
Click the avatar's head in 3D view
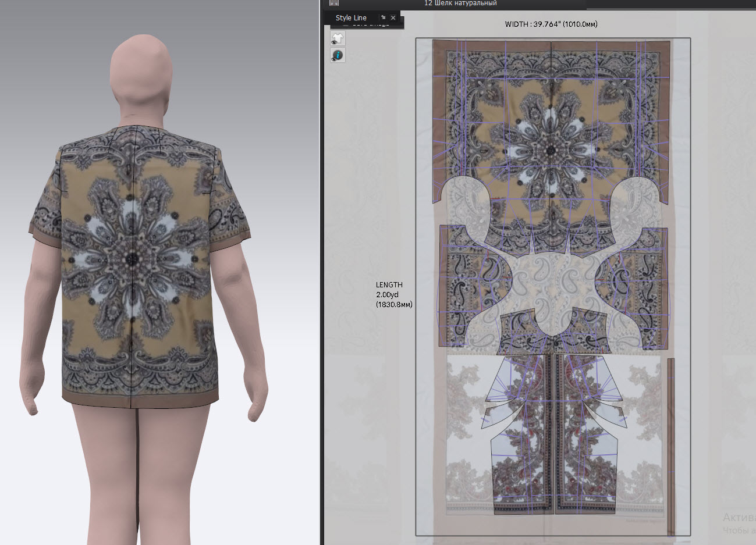tap(141, 74)
